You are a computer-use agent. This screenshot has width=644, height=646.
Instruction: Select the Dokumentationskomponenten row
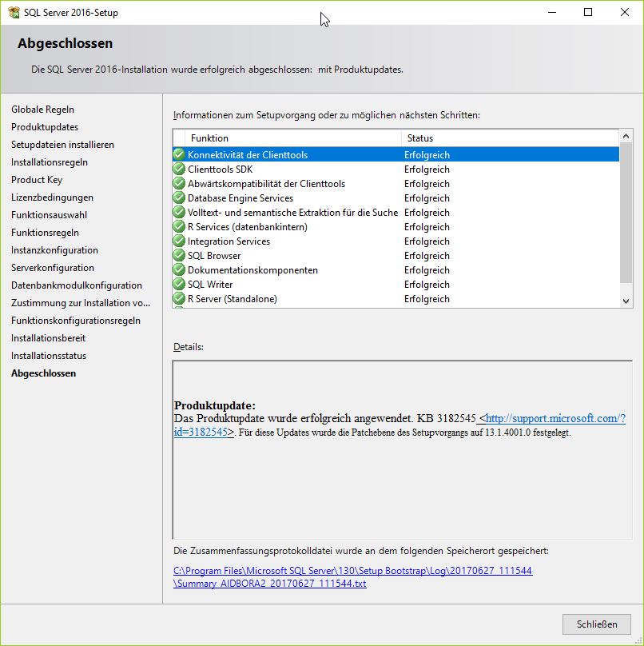[396, 270]
